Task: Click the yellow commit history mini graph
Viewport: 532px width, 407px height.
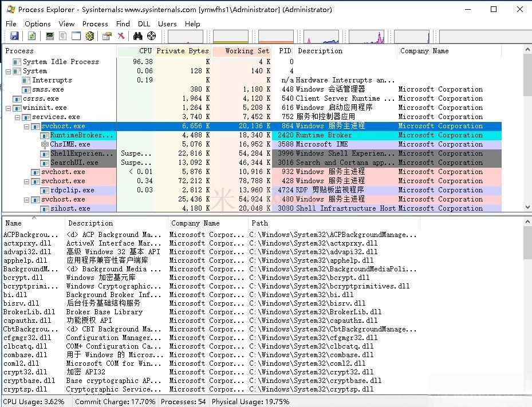Action: pyautogui.click(x=230, y=37)
